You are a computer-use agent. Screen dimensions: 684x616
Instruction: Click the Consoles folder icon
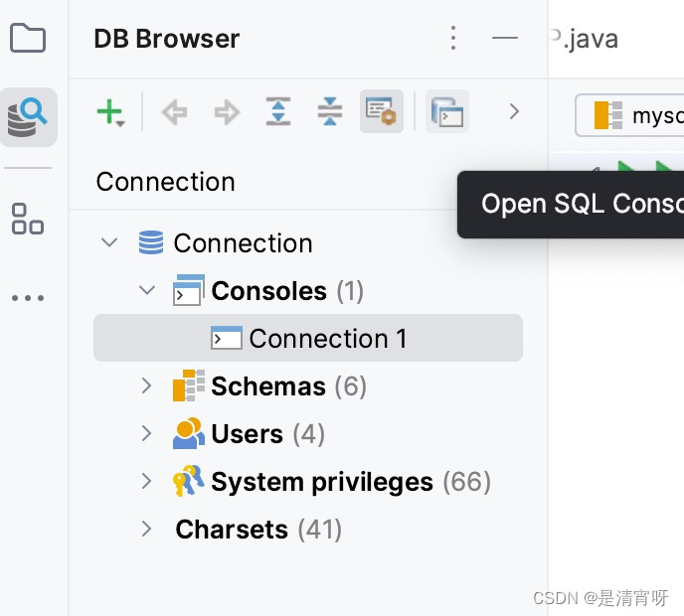point(189,290)
